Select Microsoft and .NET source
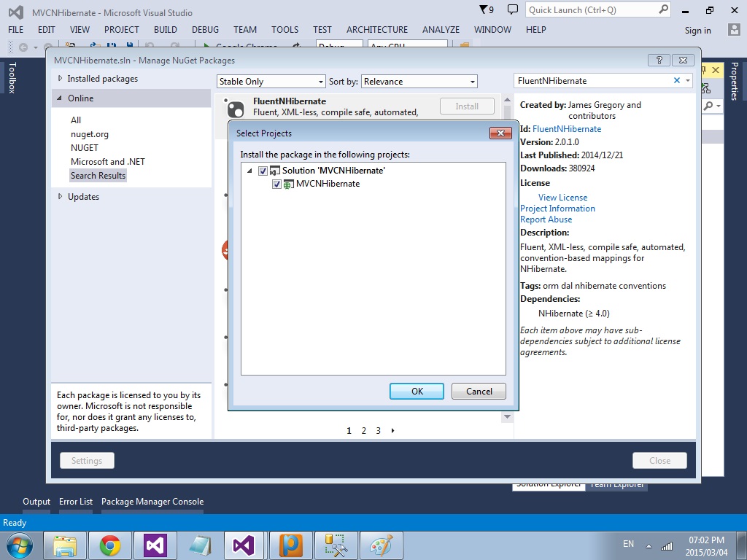 pos(108,161)
